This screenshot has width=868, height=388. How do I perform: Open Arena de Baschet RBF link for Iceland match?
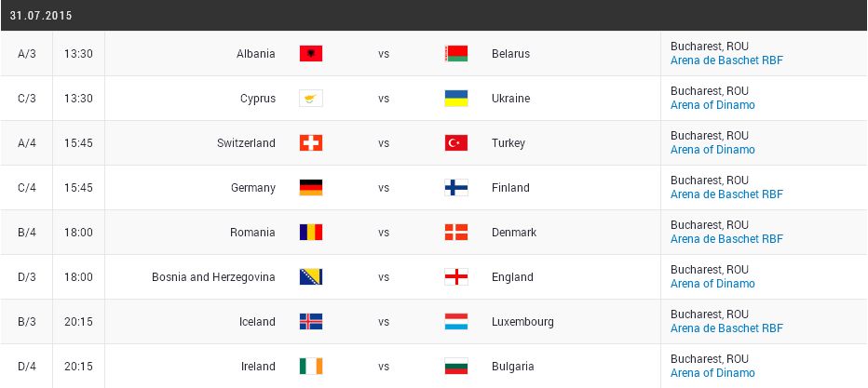[x=726, y=328]
